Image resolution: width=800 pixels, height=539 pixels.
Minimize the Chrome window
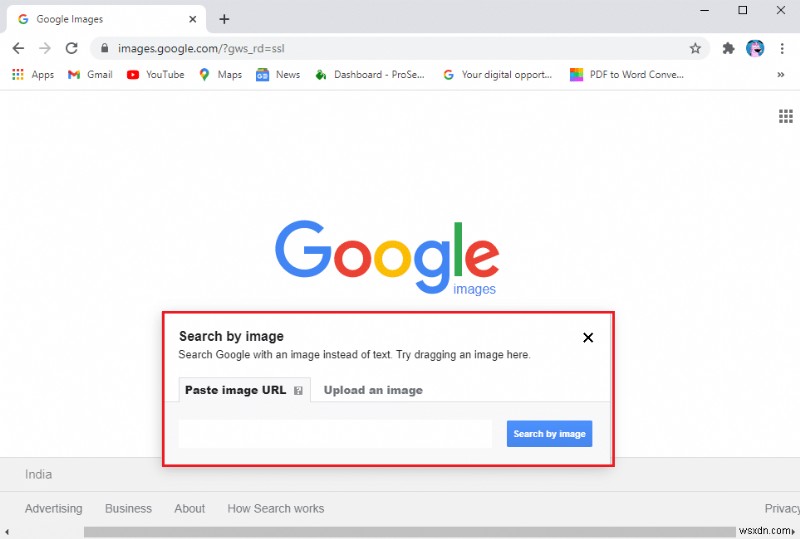coord(705,10)
